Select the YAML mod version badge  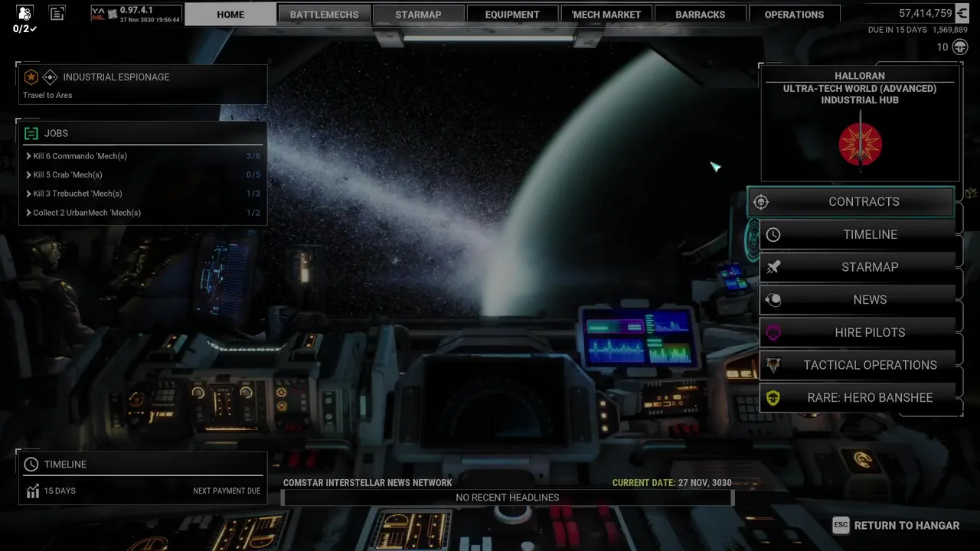[136, 14]
